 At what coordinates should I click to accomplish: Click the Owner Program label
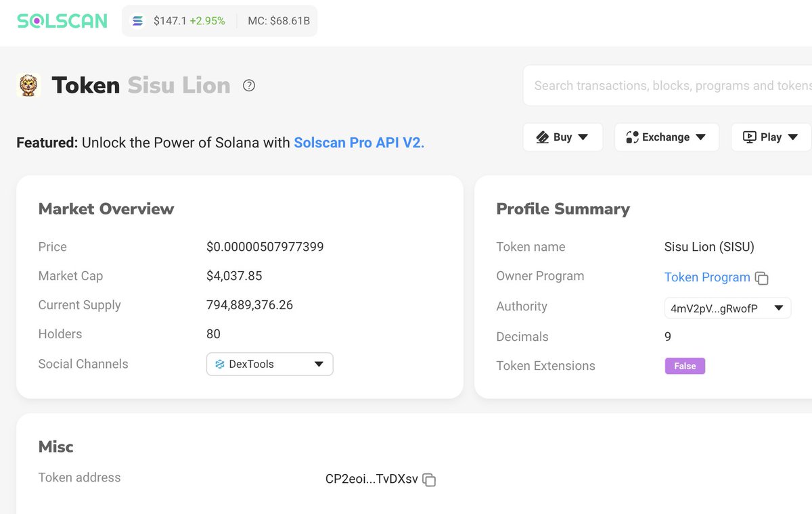coord(540,276)
